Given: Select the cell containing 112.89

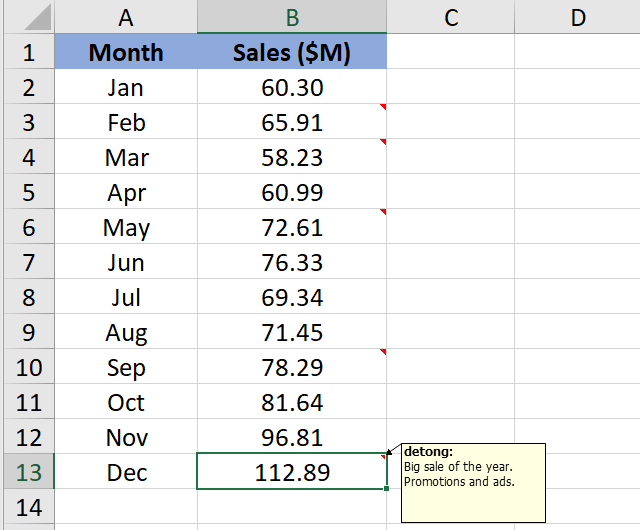Looking at the screenshot, I should click(292, 472).
